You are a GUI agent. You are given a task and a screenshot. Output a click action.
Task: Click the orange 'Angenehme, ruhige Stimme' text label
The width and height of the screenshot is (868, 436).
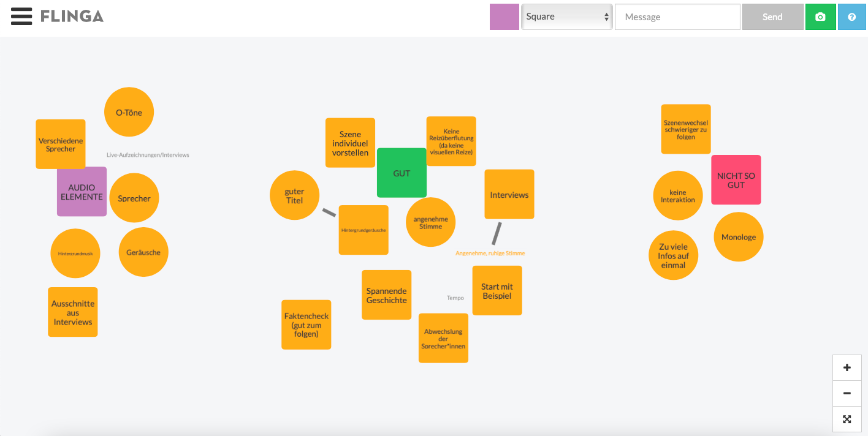[x=490, y=253]
